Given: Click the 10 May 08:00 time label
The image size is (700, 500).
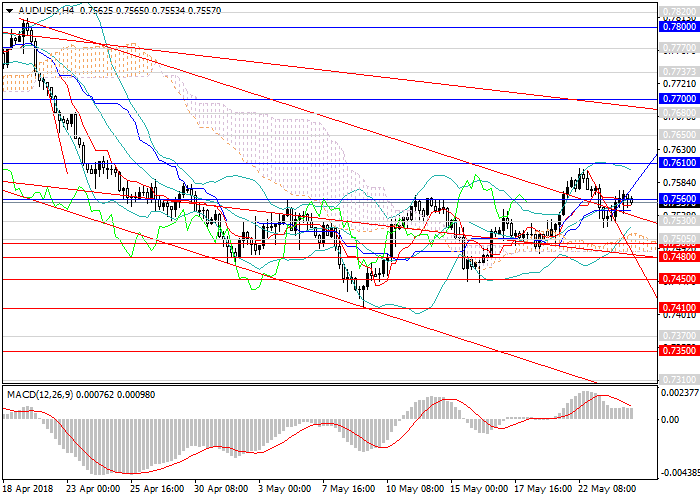Looking at the screenshot, I should (415, 490).
